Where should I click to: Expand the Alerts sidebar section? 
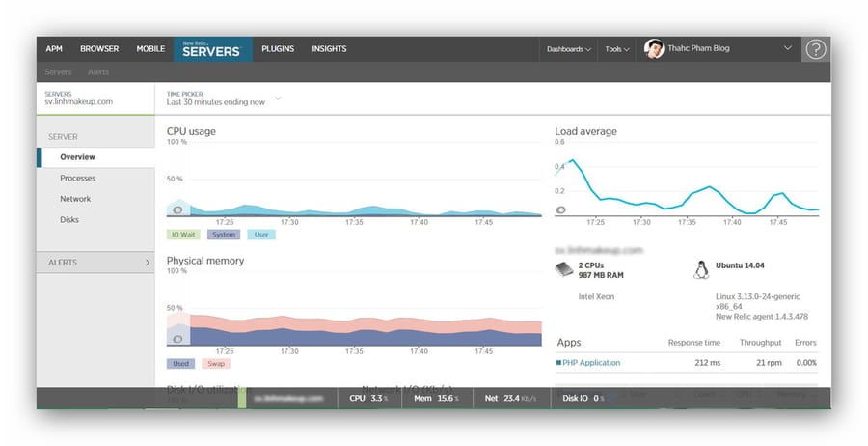(95, 263)
